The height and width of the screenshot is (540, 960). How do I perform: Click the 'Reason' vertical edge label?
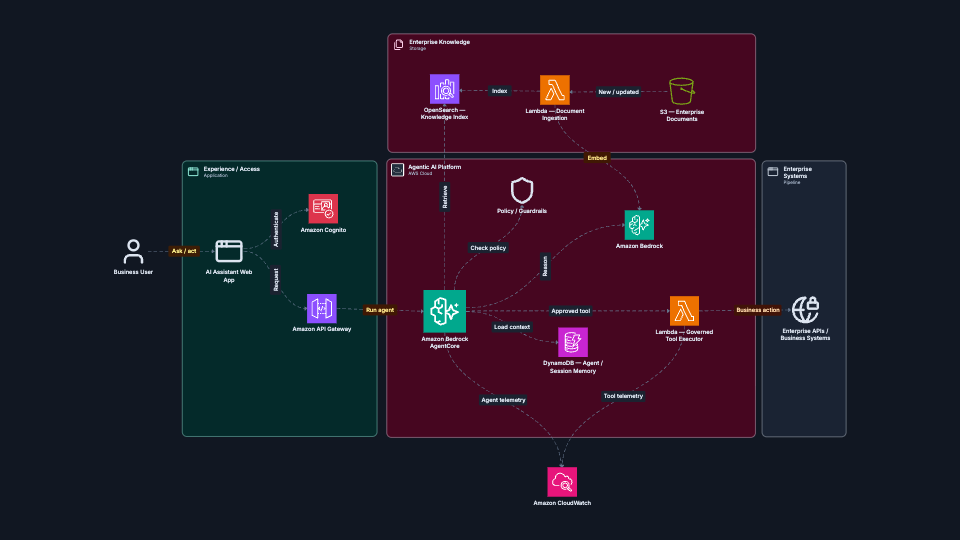[546, 266]
